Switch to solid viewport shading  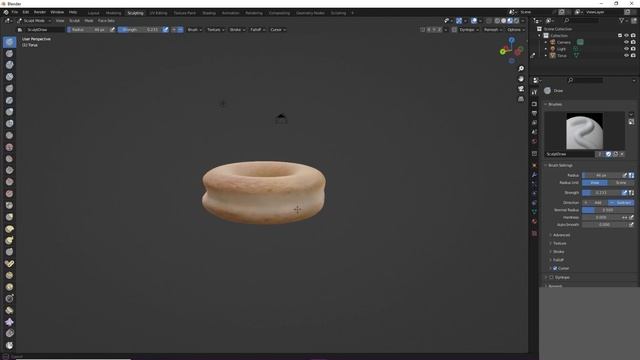(503, 20)
